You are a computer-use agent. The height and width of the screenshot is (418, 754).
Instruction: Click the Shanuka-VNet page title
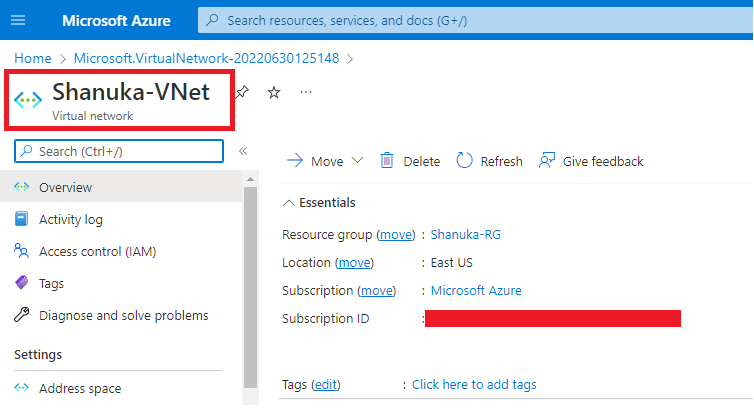[131, 91]
